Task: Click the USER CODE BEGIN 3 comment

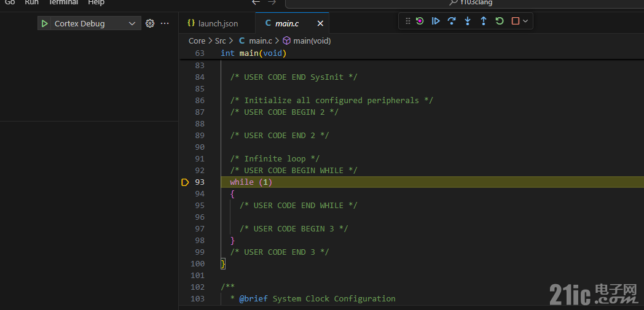Action: pyautogui.click(x=294, y=228)
